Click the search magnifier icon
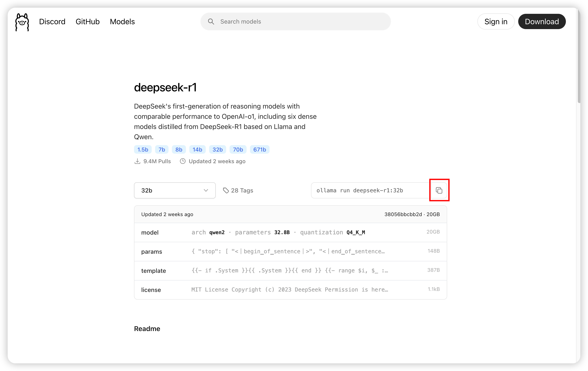The height and width of the screenshot is (371, 588). (x=211, y=21)
